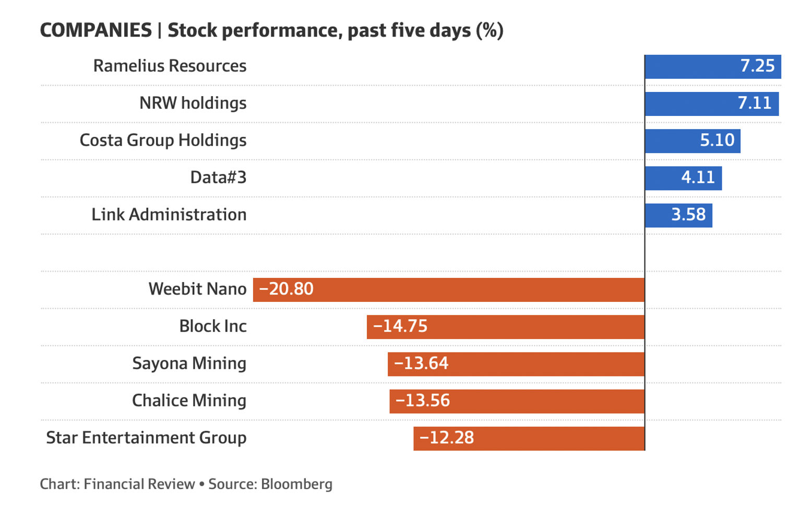Click the Chalice Mining −13.56 bar
Viewport: 812px width, 515px height.
coord(517,401)
